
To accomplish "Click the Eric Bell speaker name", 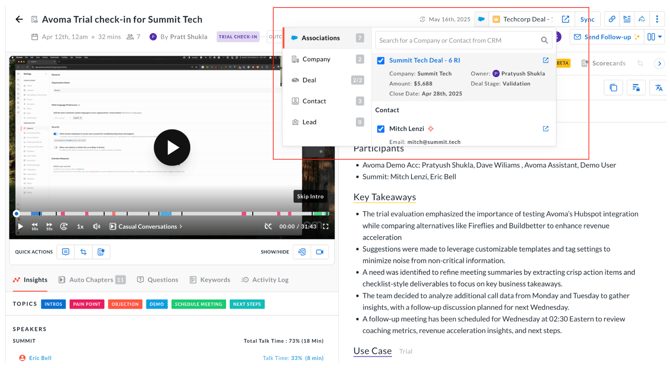I will click(40, 358).
